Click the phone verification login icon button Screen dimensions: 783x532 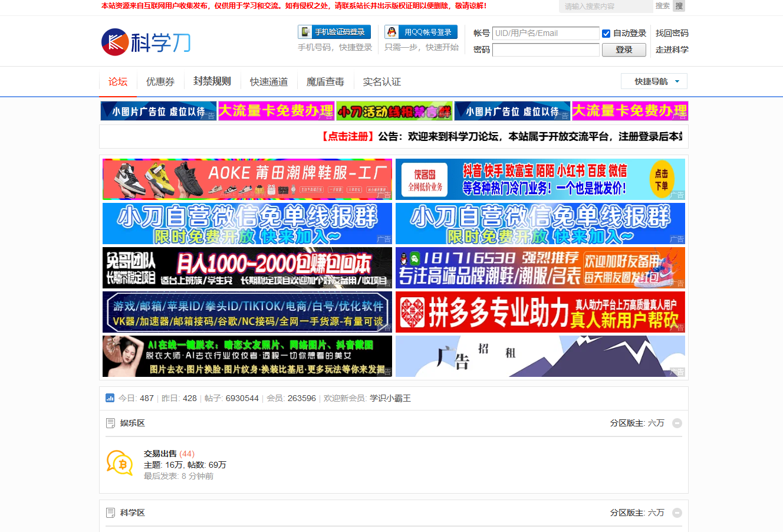tap(334, 32)
